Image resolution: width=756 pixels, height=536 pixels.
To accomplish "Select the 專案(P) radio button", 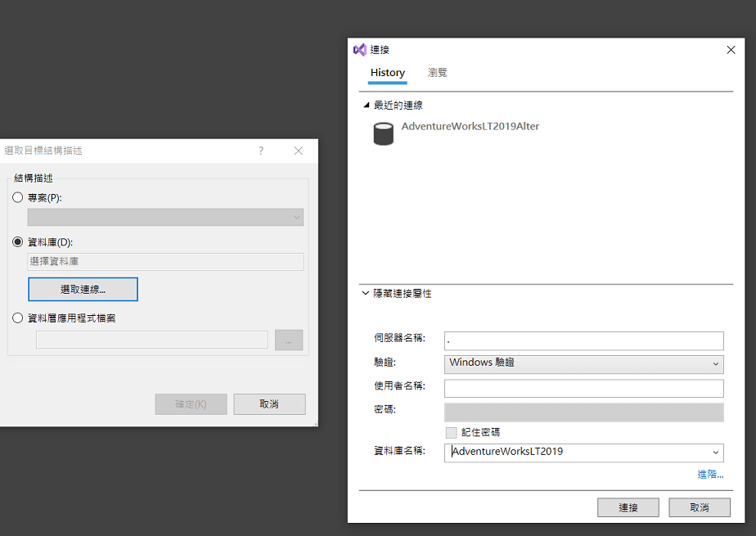I will click(x=18, y=197).
